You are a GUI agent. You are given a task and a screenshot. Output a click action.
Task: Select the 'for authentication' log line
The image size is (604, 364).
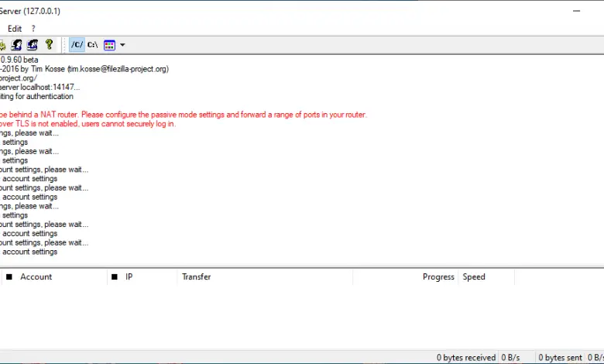click(36, 96)
